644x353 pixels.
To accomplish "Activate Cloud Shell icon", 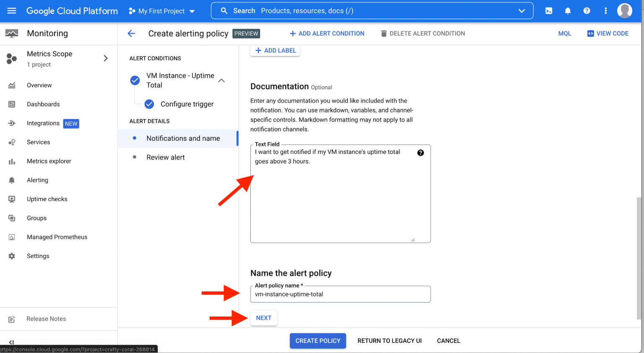I will (x=549, y=11).
